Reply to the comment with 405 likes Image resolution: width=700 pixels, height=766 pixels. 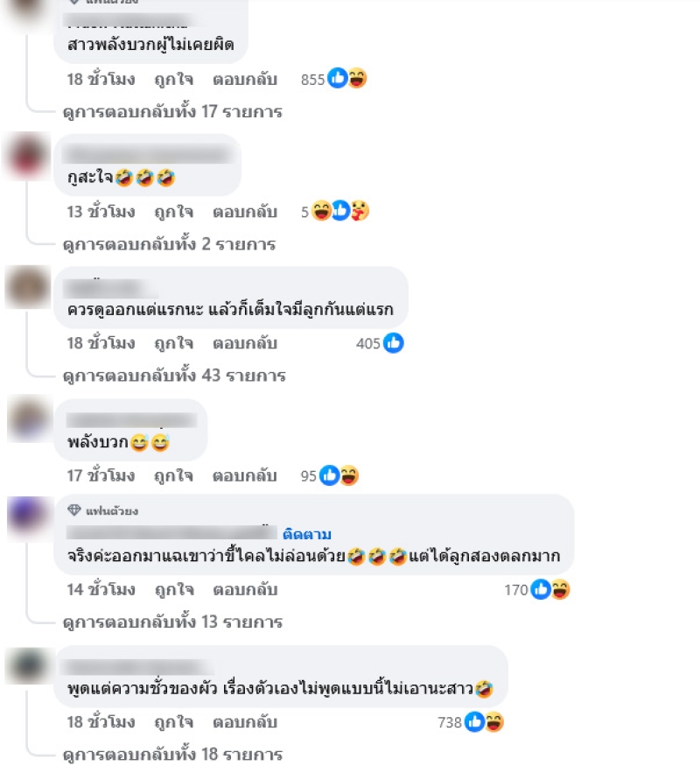point(244,343)
